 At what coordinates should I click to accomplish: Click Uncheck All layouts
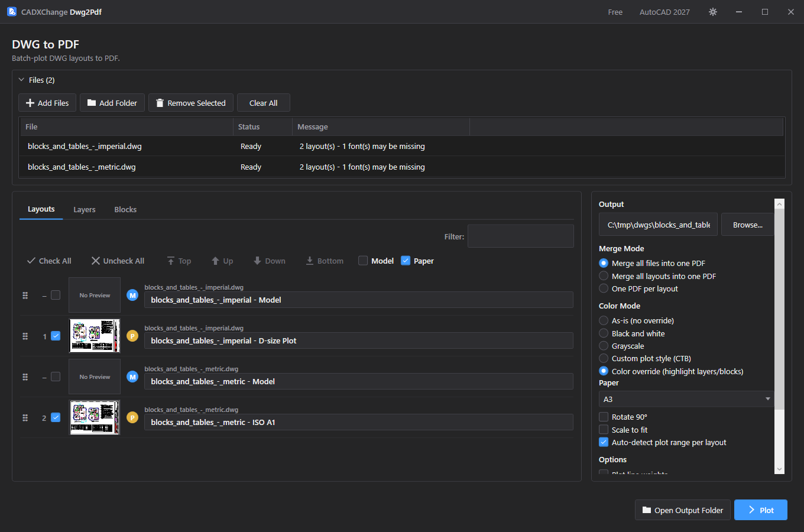tap(118, 261)
